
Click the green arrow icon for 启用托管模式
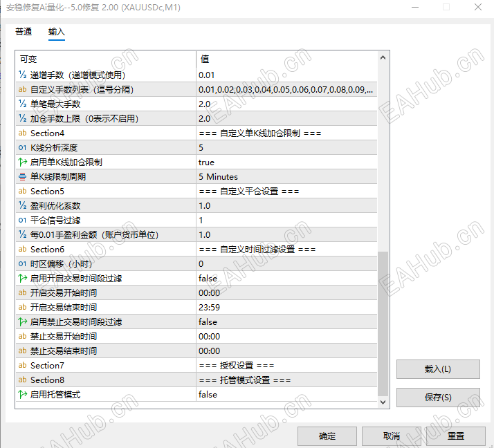(22, 394)
